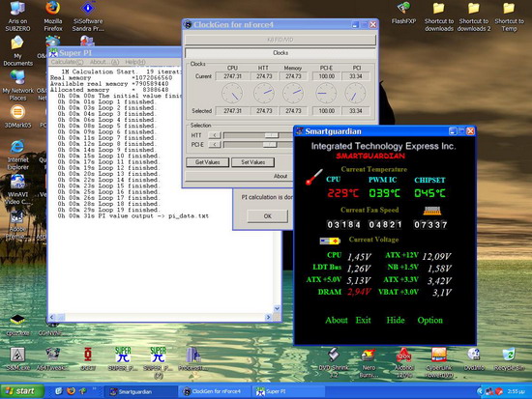532x399 pixels.
Task: Open the 'Shortcut to Temp' folder icon
Action: [509, 15]
